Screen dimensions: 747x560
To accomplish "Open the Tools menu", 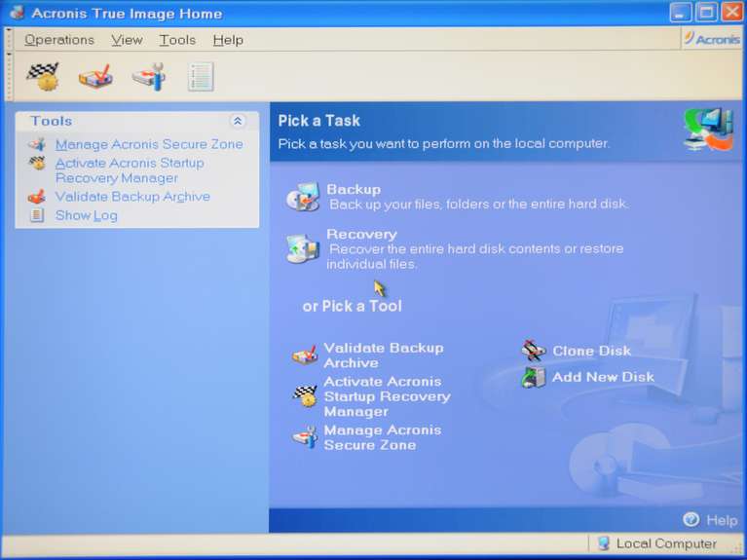I will tap(177, 40).
